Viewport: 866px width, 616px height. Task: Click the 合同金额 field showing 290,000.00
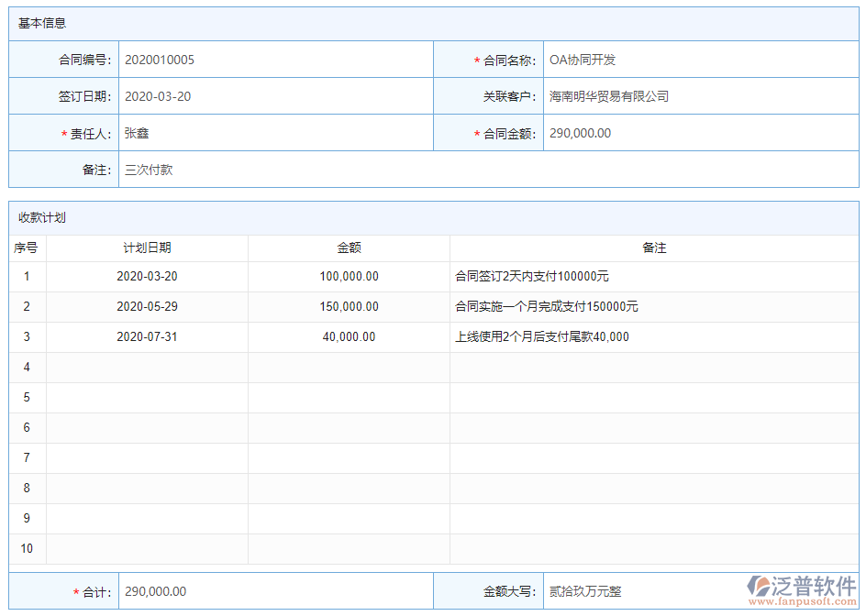[700, 133]
